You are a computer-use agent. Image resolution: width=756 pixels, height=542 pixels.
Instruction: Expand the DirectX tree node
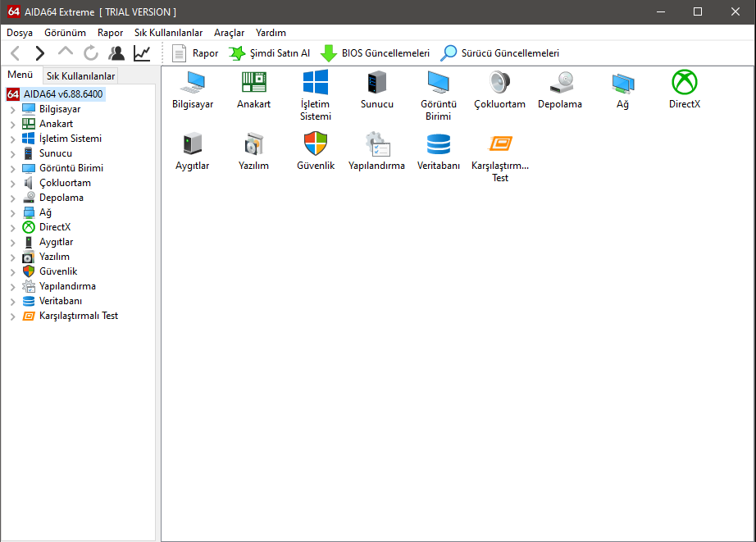pos(12,228)
